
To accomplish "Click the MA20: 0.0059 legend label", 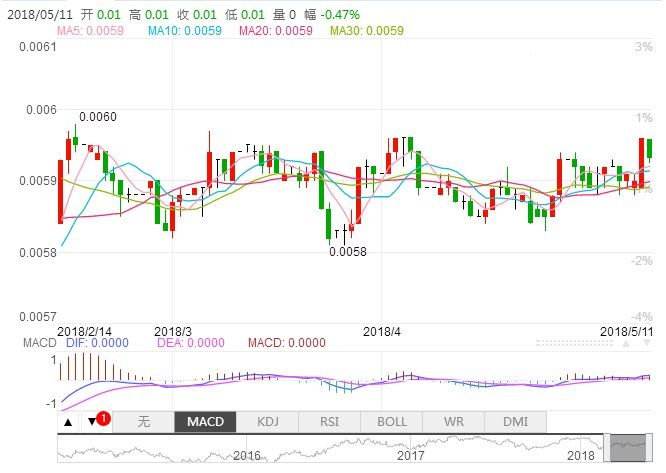I will (x=276, y=31).
